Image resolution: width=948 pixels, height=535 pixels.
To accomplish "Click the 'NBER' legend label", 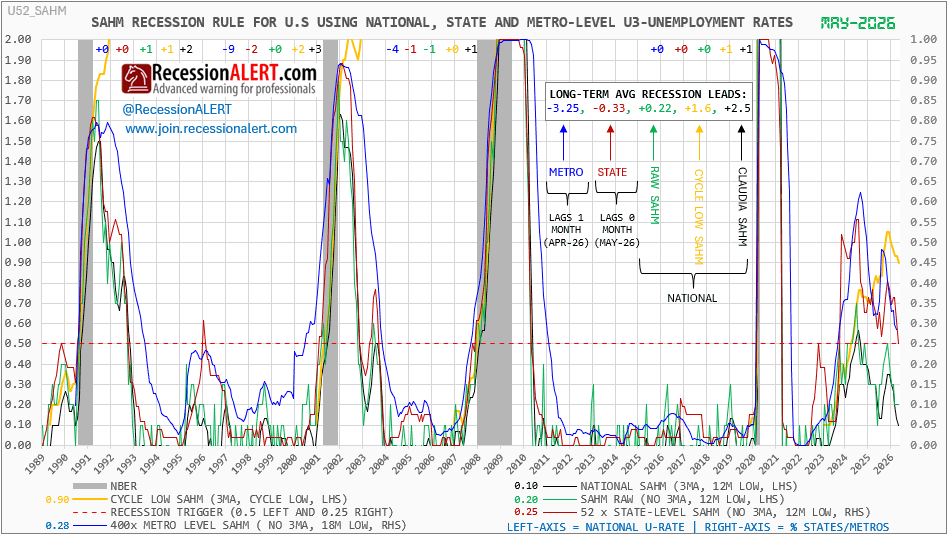I will (x=123, y=486).
